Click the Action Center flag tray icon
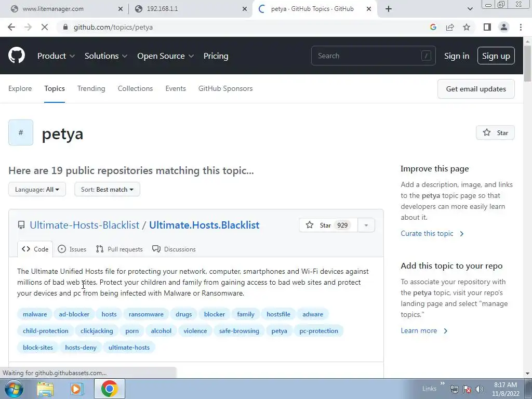The image size is (532, 399). 467,389
